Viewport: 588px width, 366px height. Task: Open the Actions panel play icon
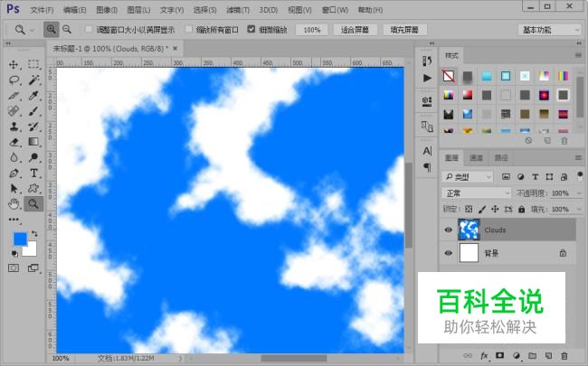[427, 78]
